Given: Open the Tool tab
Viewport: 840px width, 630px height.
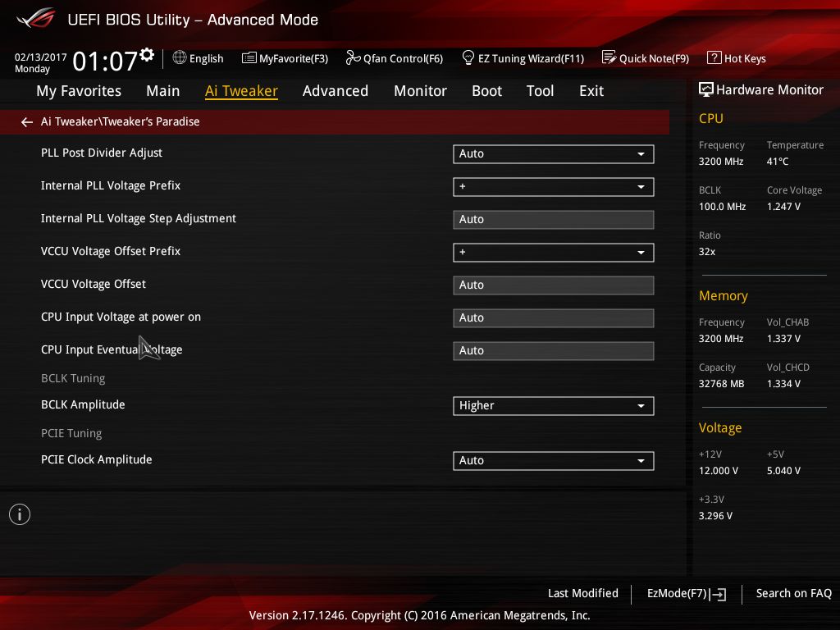Looking at the screenshot, I should tap(540, 91).
